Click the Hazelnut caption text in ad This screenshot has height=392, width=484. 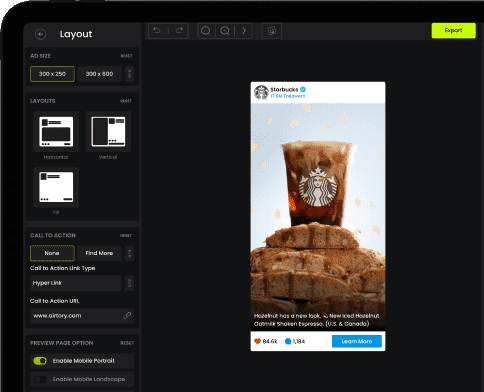point(316,320)
